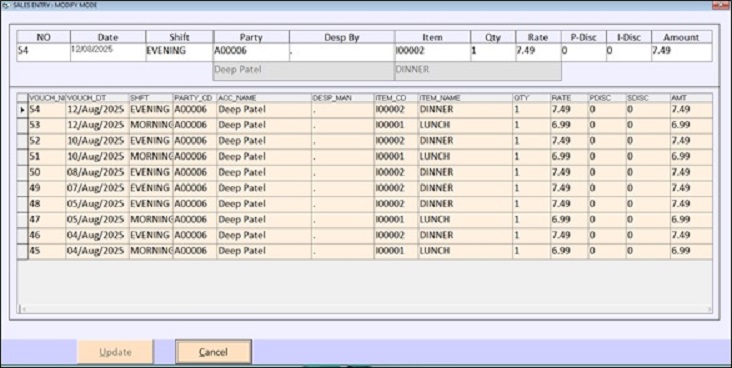
Task: Click the AMT column header
Action: pyautogui.click(x=691, y=98)
